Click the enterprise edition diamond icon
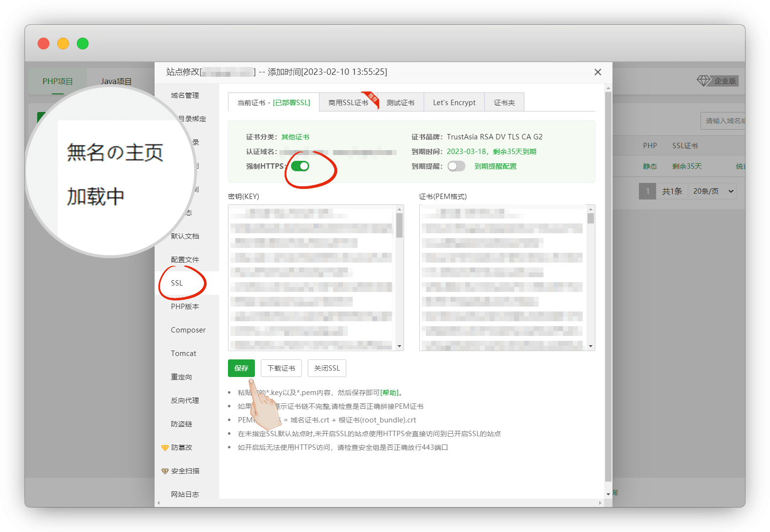This screenshot has height=532, width=770. (x=703, y=81)
